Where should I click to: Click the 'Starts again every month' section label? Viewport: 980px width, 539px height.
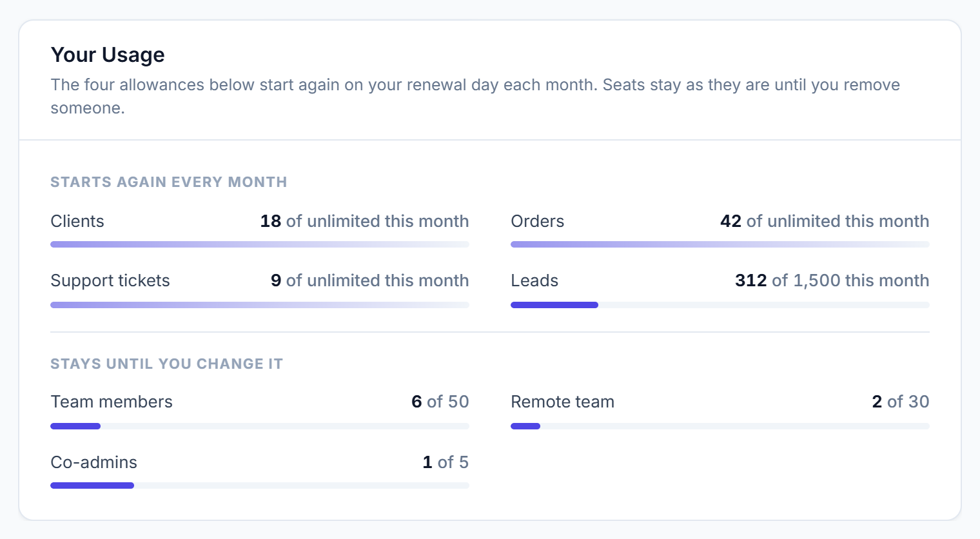click(169, 182)
